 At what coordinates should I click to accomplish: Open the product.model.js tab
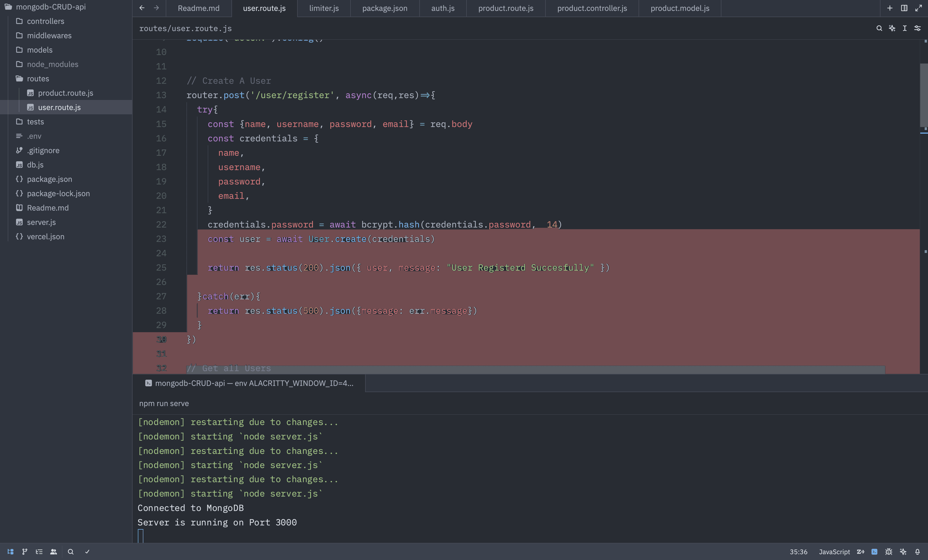(x=680, y=8)
